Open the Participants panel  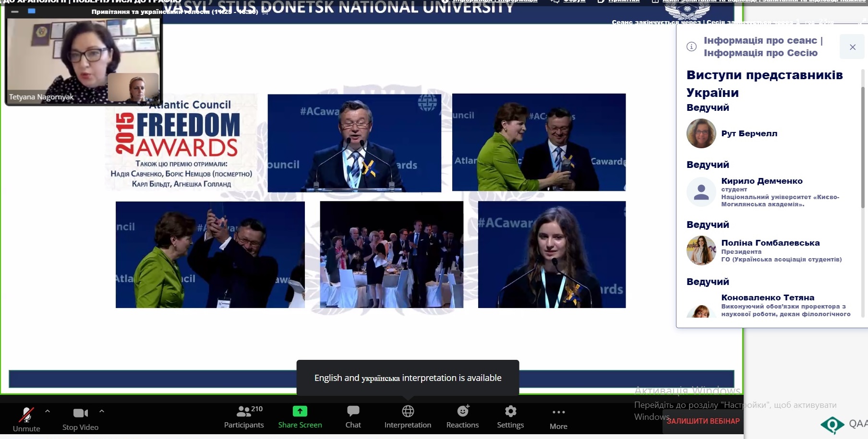pyautogui.click(x=244, y=417)
